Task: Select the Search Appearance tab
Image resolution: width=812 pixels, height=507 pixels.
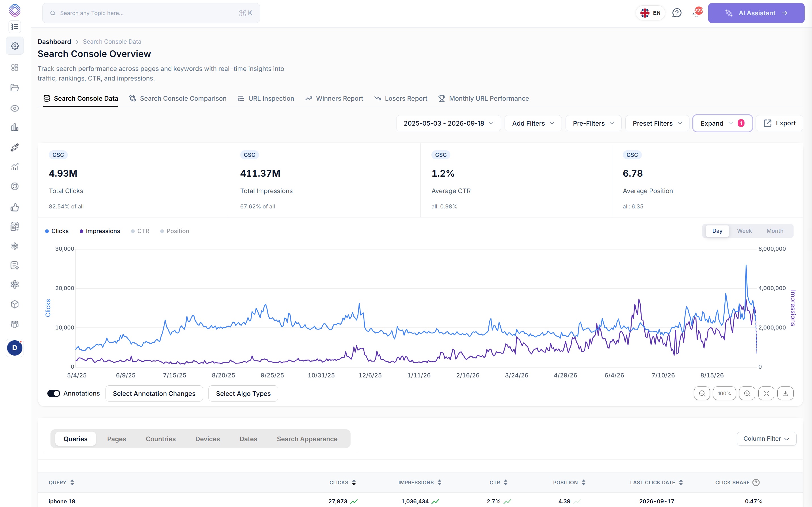Action: 307,439
